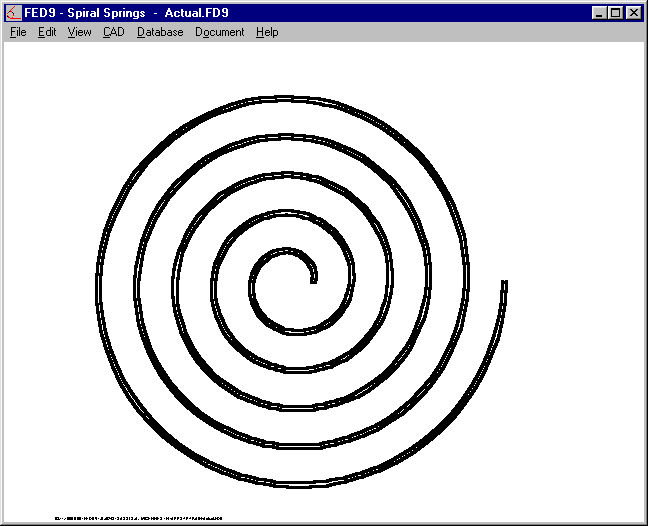Click the FED9 application icon in title bar
The height and width of the screenshot is (526, 648).
[13, 13]
